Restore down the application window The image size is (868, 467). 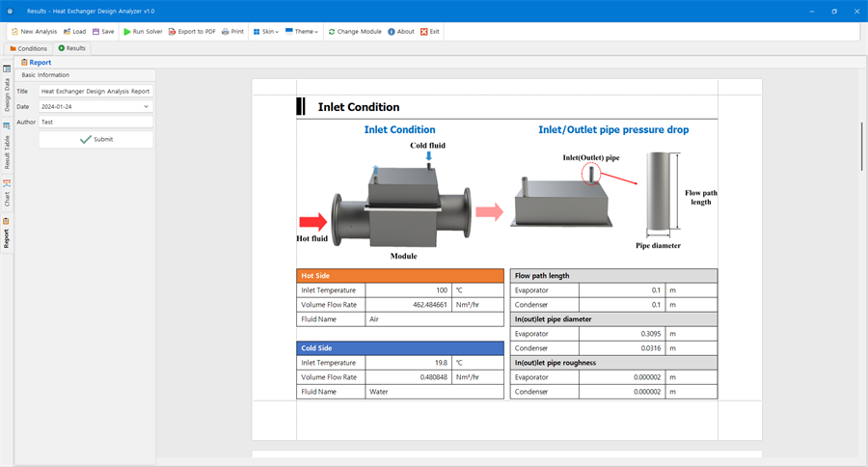[834, 11]
